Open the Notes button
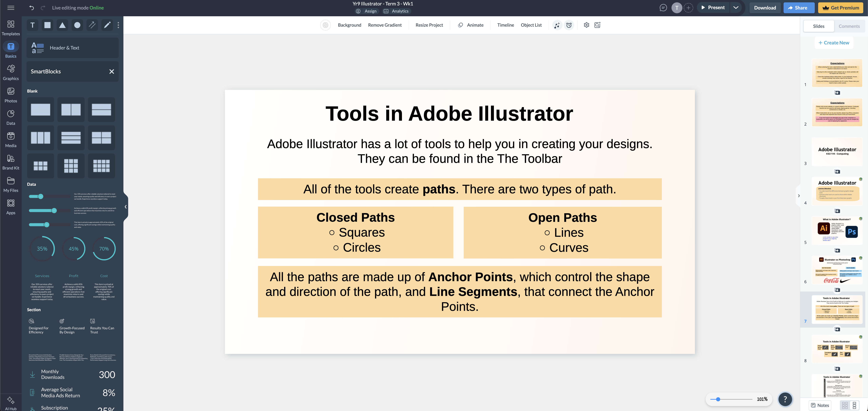This screenshot has height=411, width=868. (820, 405)
